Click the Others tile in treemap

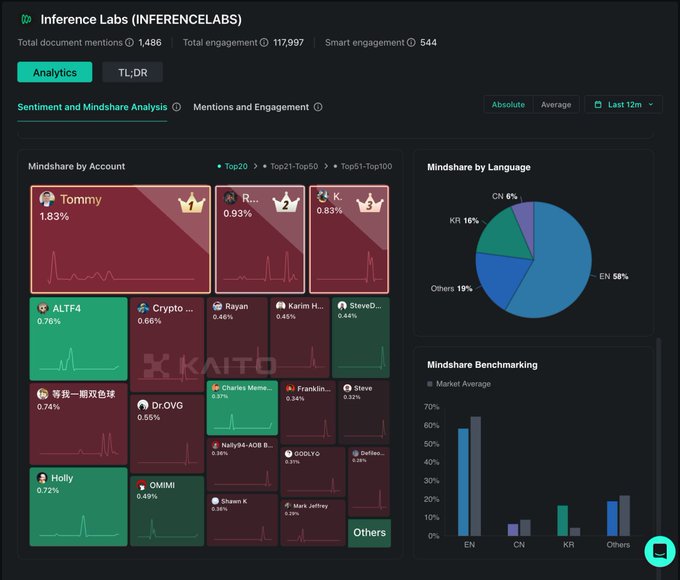(369, 533)
